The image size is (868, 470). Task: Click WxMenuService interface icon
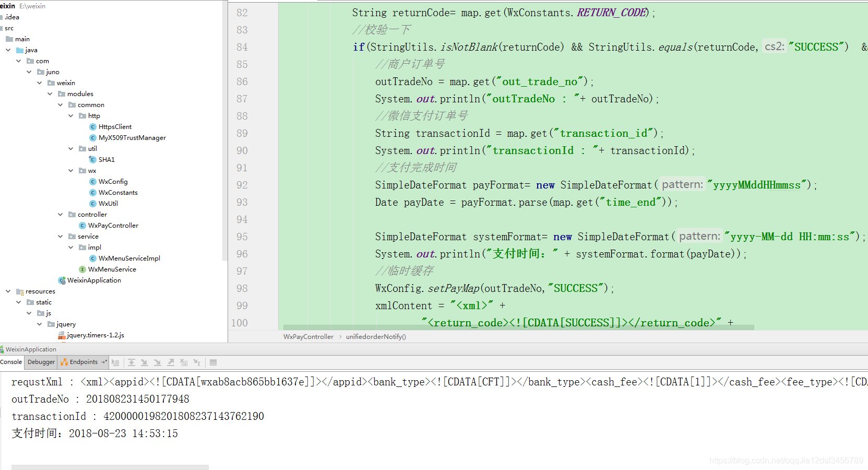coord(82,269)
